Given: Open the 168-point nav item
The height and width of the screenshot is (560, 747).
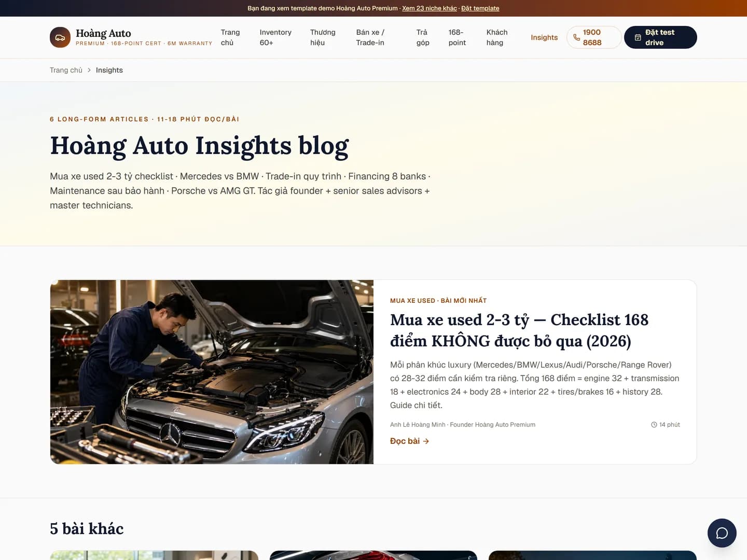Looking at the screenshot, I should pyautogui.click(x=457, y=37).
